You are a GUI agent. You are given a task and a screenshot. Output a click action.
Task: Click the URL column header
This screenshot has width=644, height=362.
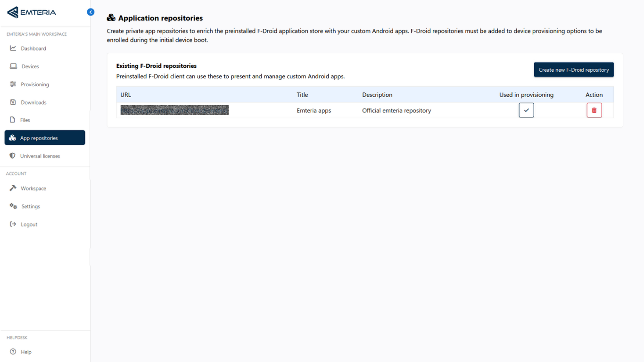[125, 94]
